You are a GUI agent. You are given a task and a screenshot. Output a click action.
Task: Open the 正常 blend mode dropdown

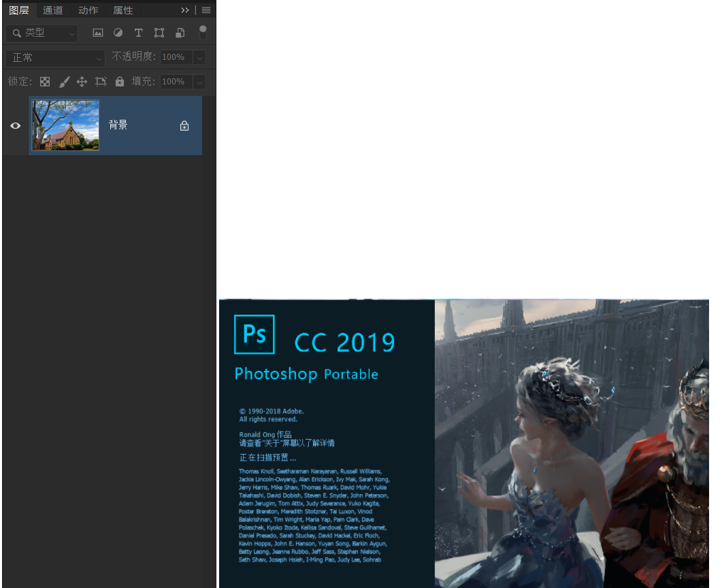[x=56, y=58]
